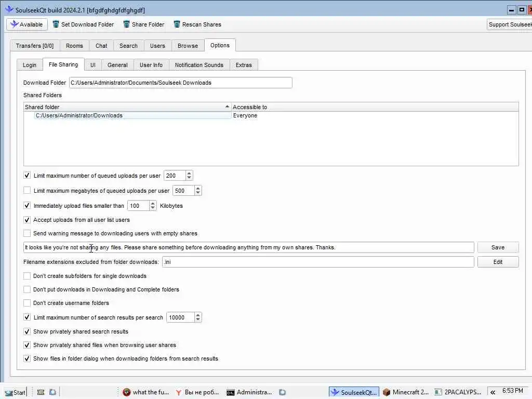Image resolution: width=532 pixels, height=399 pixels.
Task: Click the Rescan Shares toolbar button
Action: pyautogui.click(x=197, y=24)
